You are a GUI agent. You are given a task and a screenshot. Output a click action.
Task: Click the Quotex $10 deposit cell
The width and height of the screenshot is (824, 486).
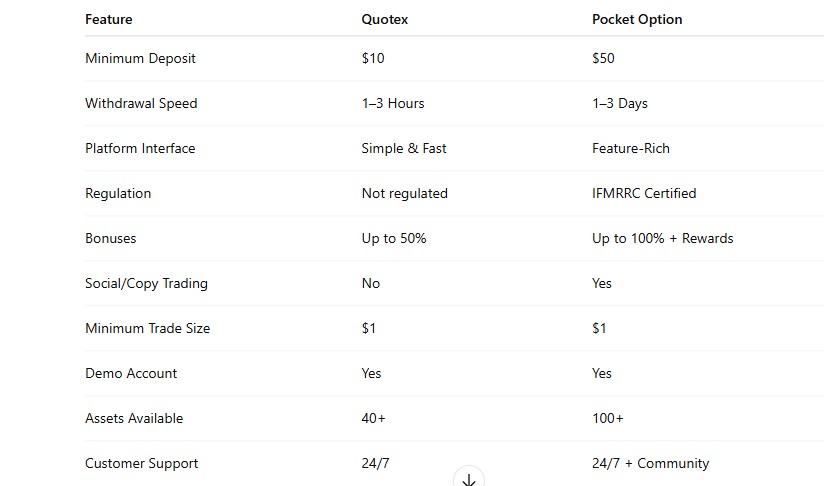tap(373, 58)
